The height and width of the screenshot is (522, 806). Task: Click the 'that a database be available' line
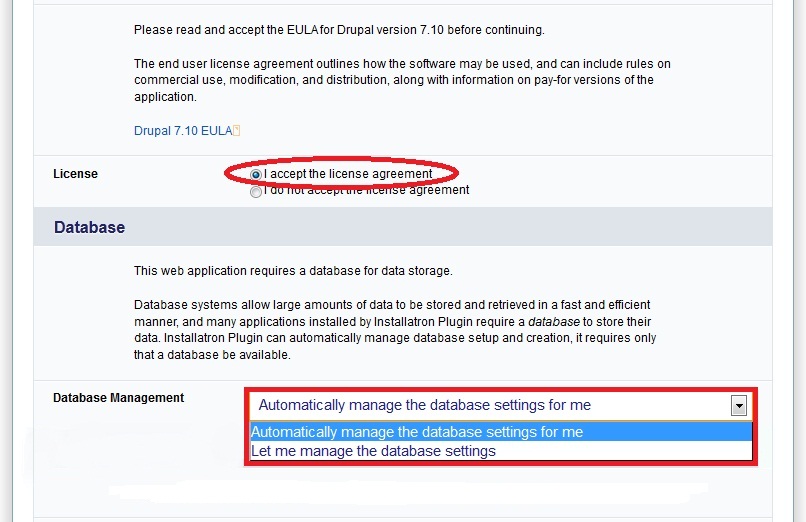212,355
